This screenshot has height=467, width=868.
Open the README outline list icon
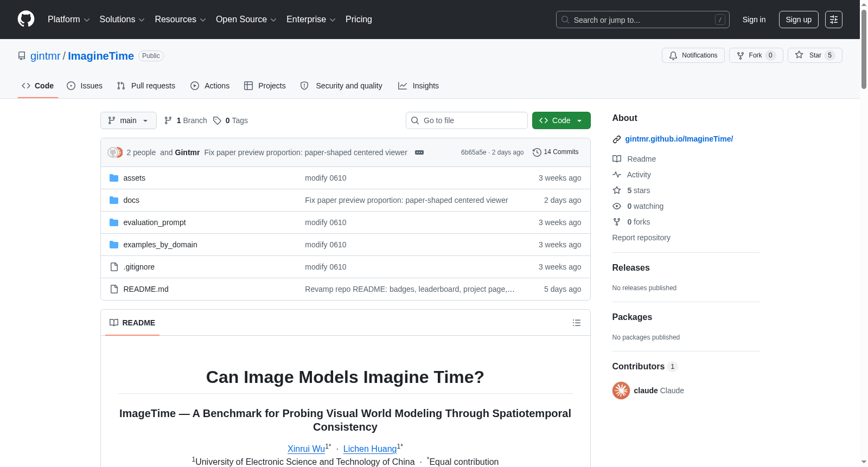click(577, 323)
